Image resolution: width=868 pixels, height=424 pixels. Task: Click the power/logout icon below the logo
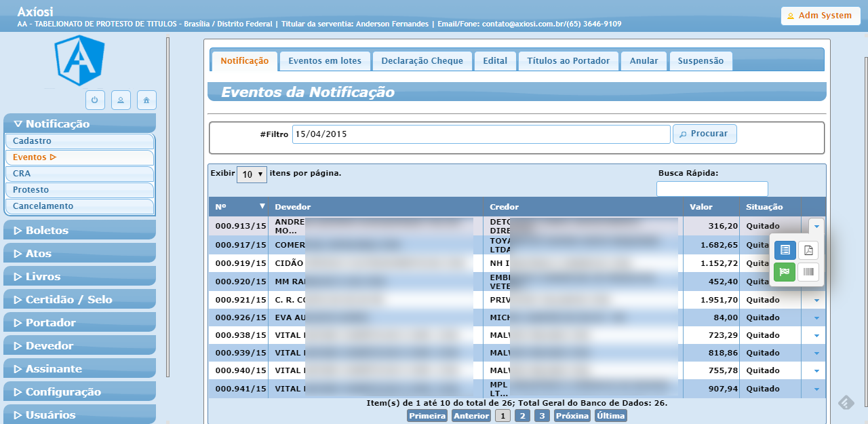point(95,100)
